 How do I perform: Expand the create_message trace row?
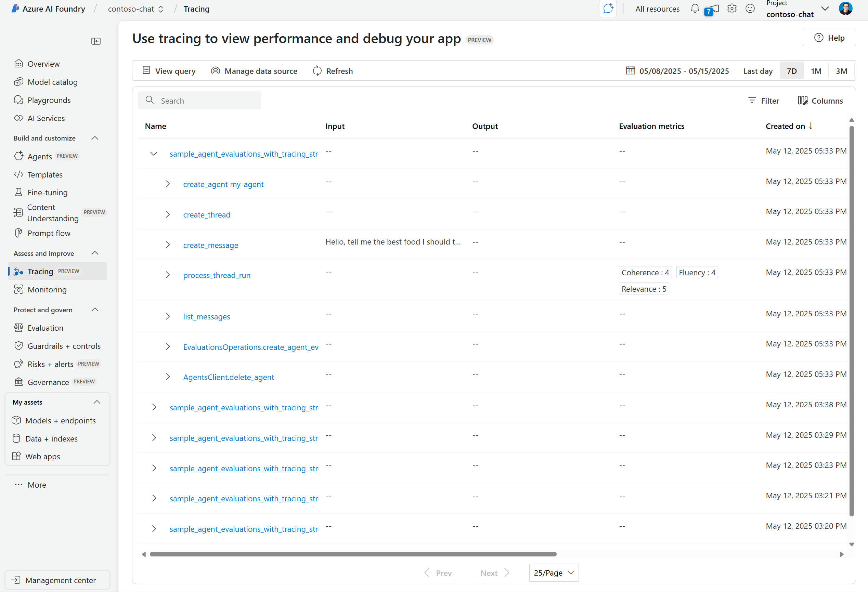click(168, 245)
